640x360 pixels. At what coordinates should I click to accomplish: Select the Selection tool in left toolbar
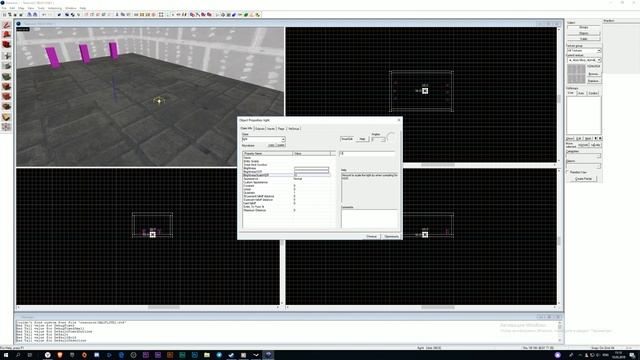(6, 25)
